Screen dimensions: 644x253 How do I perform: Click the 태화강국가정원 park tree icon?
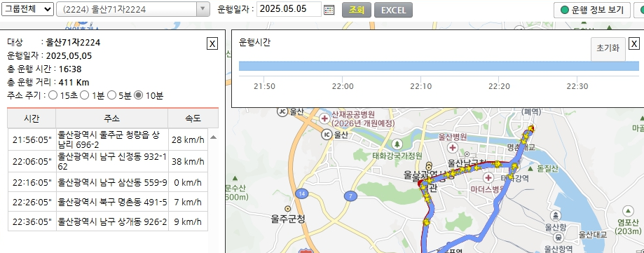coord(397,144)
